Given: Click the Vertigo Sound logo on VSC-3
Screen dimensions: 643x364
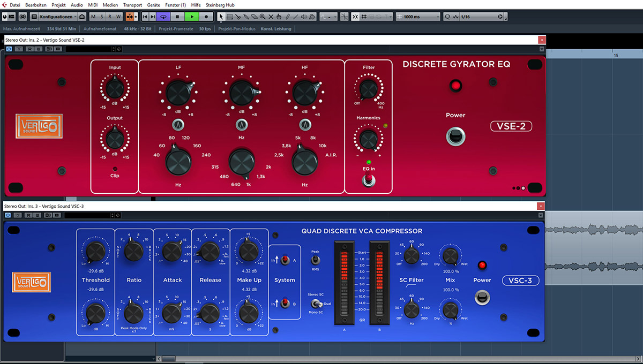Looking at the screenshot, I should [32, 282].
